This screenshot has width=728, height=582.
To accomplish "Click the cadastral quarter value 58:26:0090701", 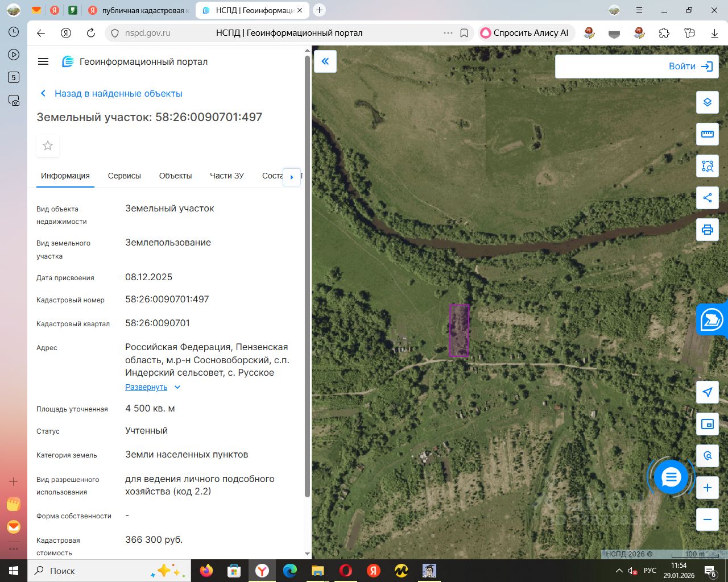I will point(158,323).
